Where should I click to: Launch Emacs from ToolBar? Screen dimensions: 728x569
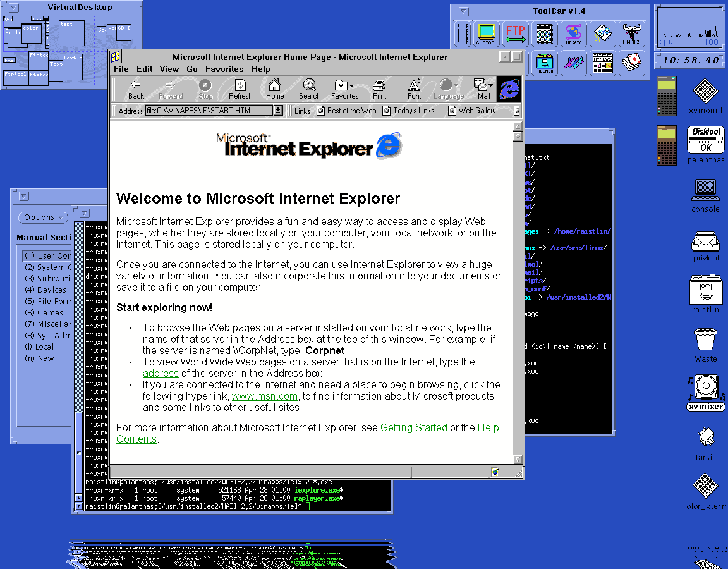pyautogui.click(x=632, y=34)
